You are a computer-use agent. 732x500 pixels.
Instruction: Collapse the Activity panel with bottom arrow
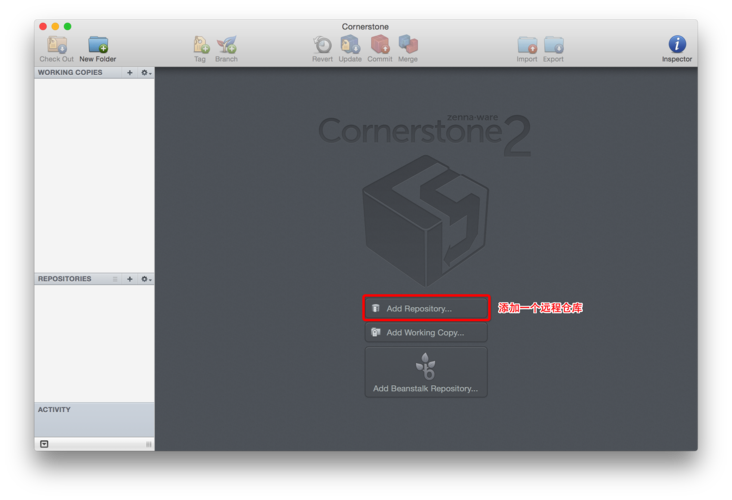click(44, 444)
